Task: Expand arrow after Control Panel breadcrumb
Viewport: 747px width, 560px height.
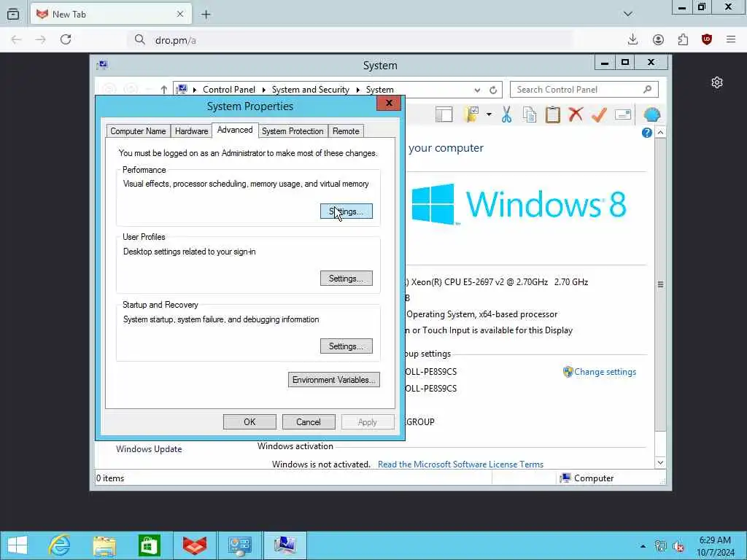Action: click(263, 90)
